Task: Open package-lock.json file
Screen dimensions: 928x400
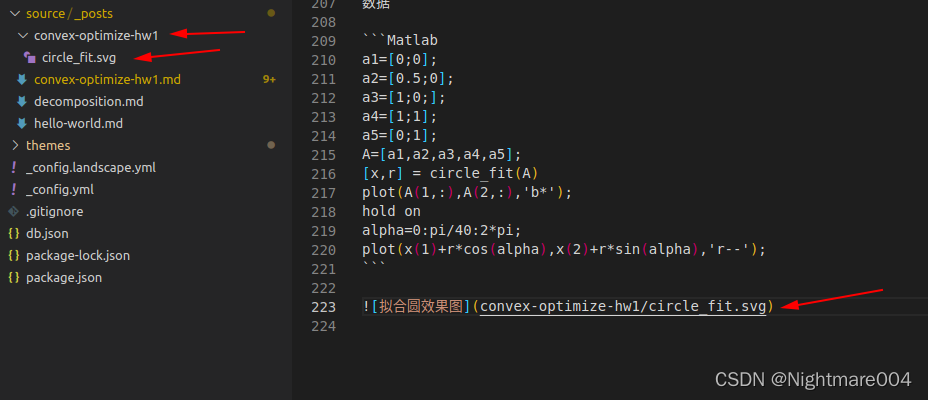Action: pos(78,256)
